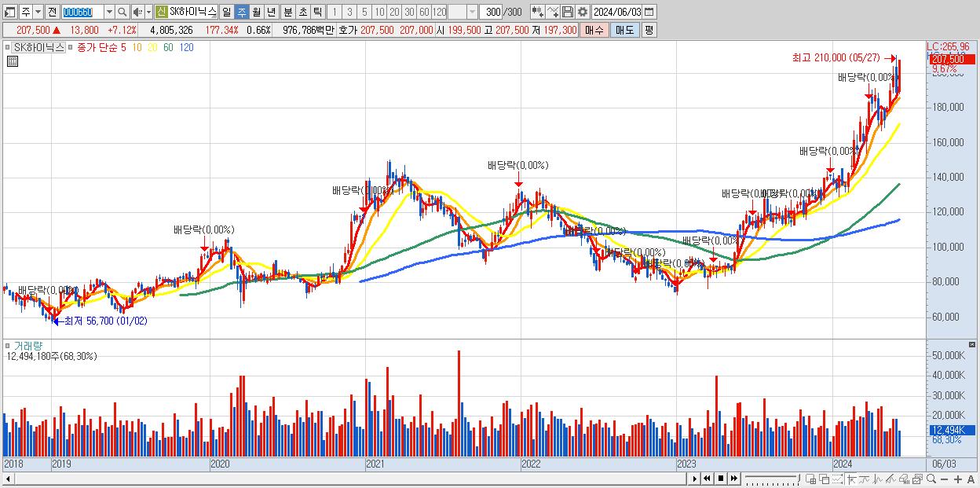
Task: Click the 거래량 volume panel label
Action: coord(27,345)
